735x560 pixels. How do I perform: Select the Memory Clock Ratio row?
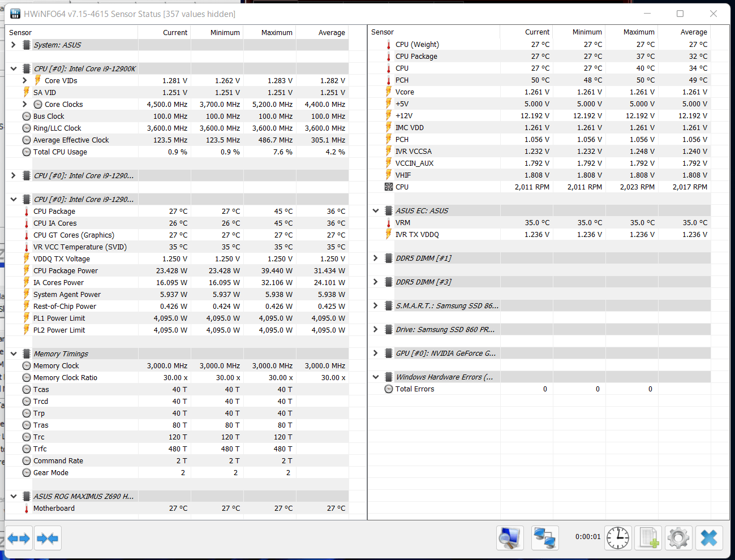click(177, 377)
